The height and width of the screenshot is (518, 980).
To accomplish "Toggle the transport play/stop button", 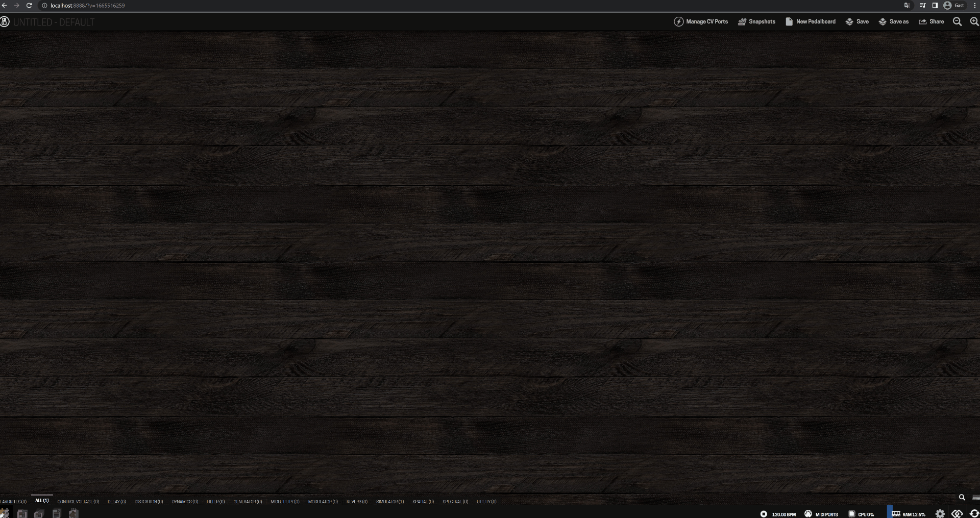I will 764,514.
